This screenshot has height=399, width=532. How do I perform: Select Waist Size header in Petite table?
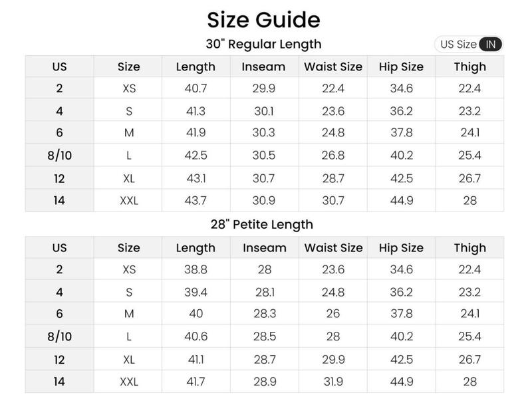(x=333, y=248)
